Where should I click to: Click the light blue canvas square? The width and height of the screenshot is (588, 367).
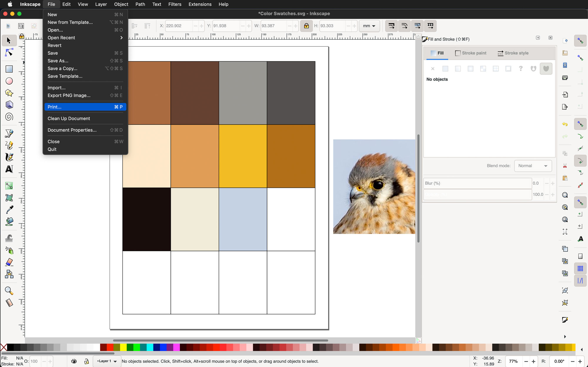pyautogui.click(x=243, y=219)
